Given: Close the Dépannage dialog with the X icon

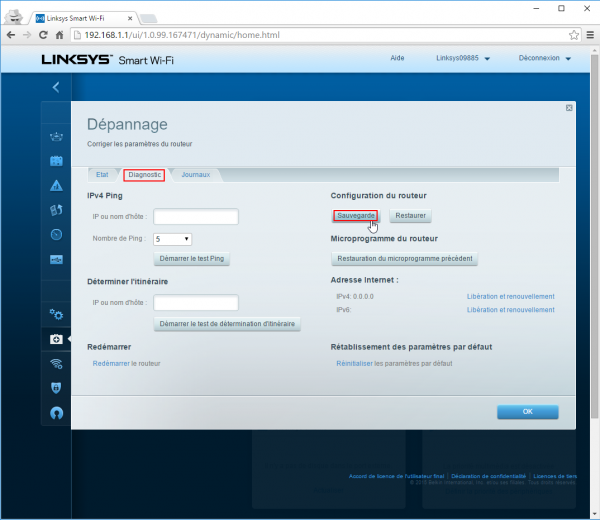Looking at the screenshot, I should pyautogui.click(x=569, y=107).
